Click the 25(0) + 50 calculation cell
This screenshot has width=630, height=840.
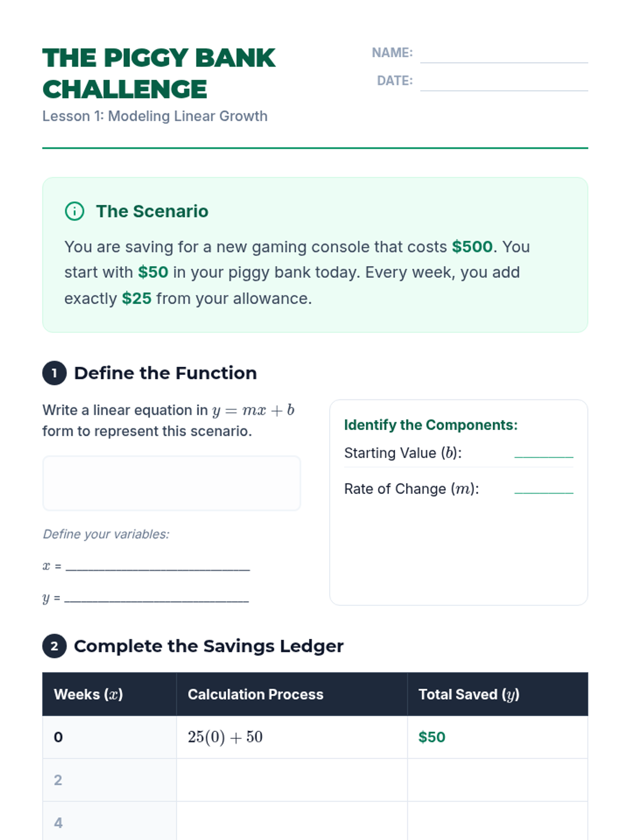coord(225,737)
